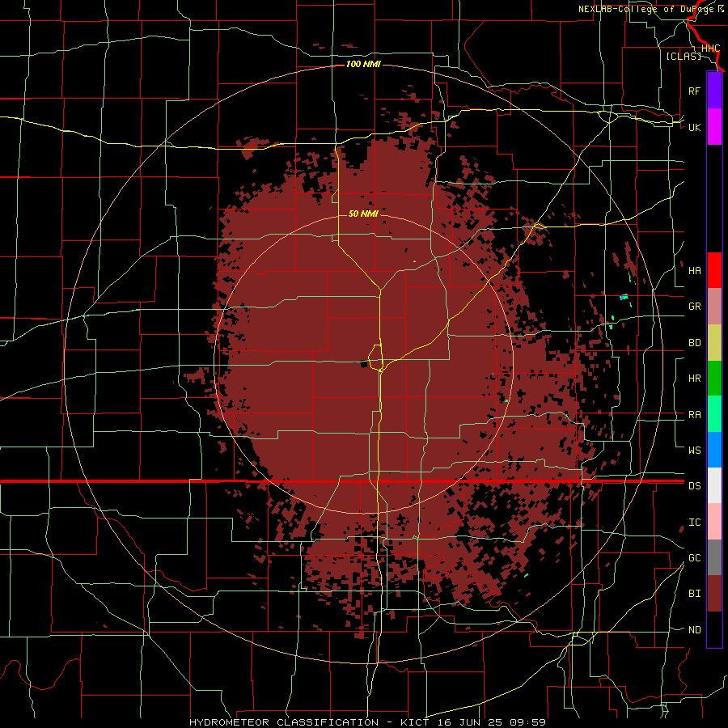Click the BI dark red legend swatch
Viewport: 728px width, 728px height.
coord(714,594)
